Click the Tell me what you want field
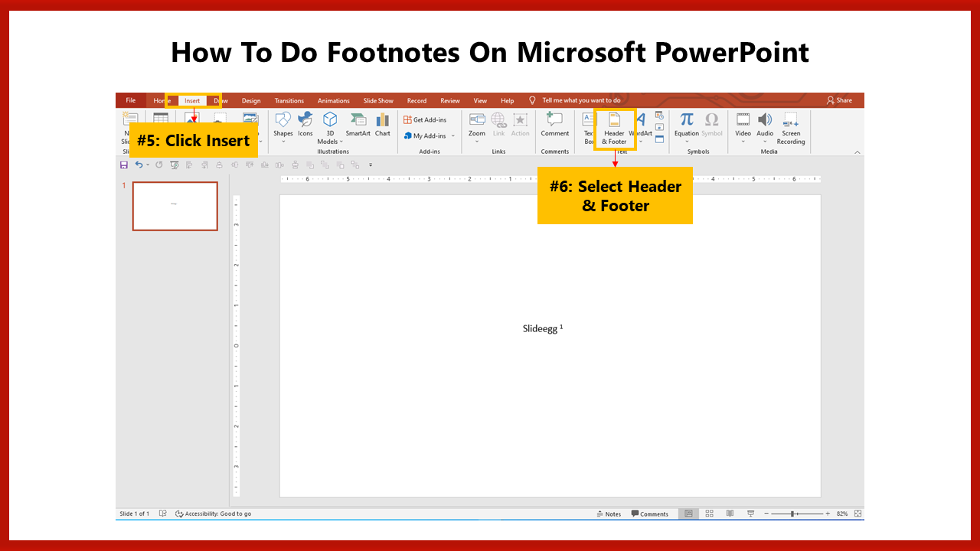 coord(581,100)
